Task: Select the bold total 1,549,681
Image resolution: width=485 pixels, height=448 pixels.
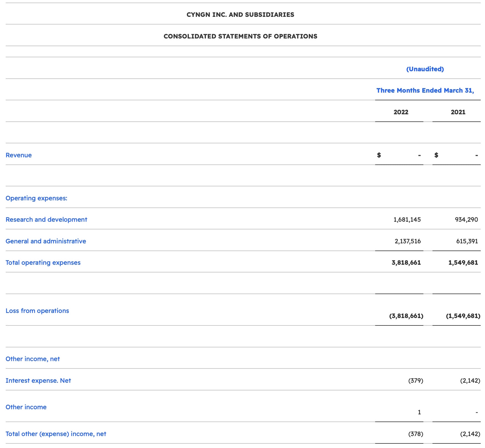Action: tap(463, 262)
